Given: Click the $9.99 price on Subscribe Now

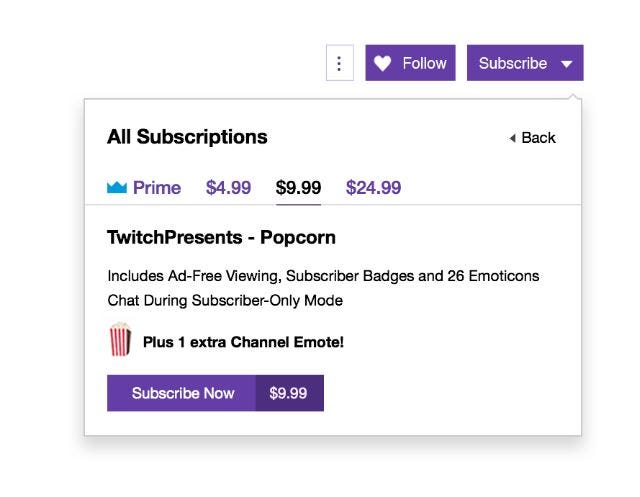Looking at the screenshot, I should [x=288, y=393].
